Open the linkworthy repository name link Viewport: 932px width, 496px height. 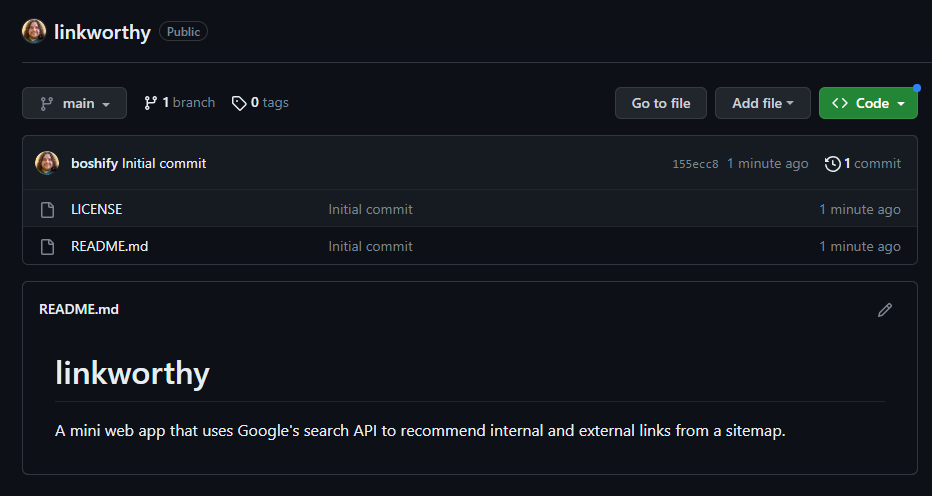point(102,32)
